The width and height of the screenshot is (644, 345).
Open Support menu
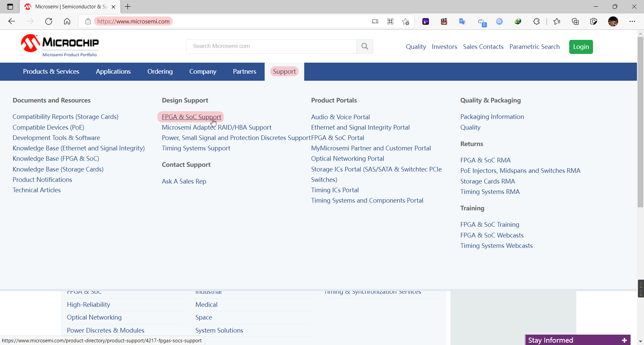(284, 71)
